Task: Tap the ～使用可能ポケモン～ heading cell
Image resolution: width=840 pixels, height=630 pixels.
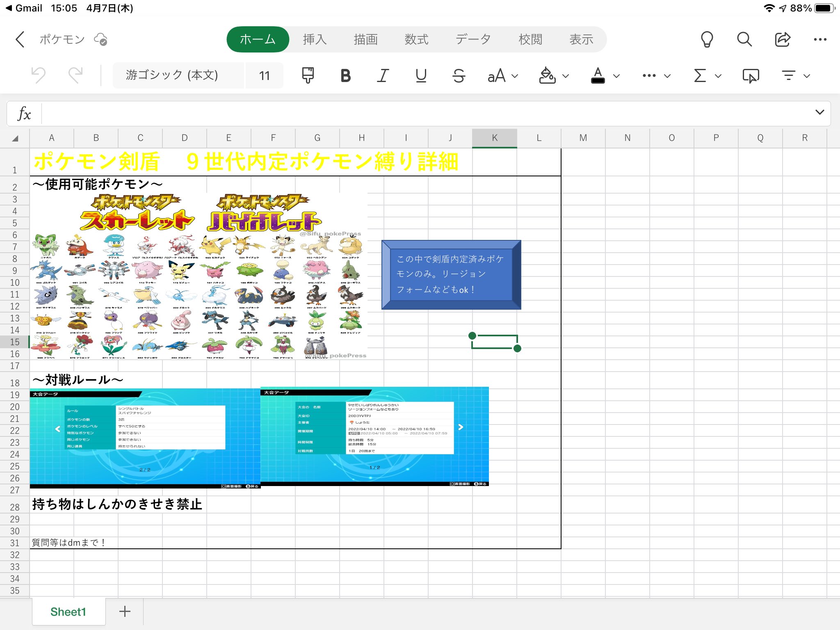Action: point(98,184)
